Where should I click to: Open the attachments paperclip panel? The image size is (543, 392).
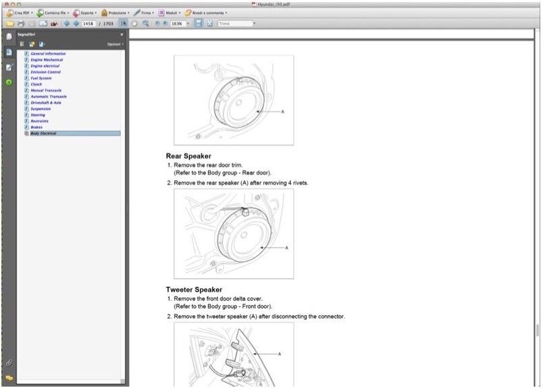point(9,363)
